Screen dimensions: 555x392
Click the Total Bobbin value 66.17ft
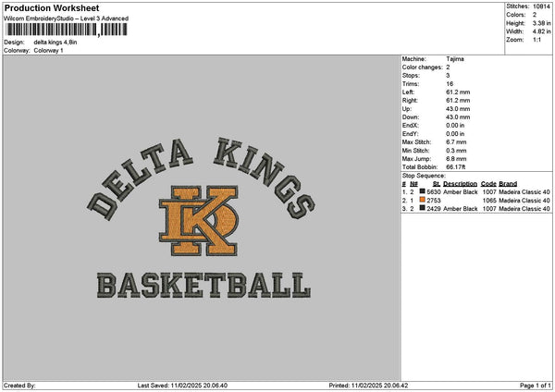coord(455,167)
